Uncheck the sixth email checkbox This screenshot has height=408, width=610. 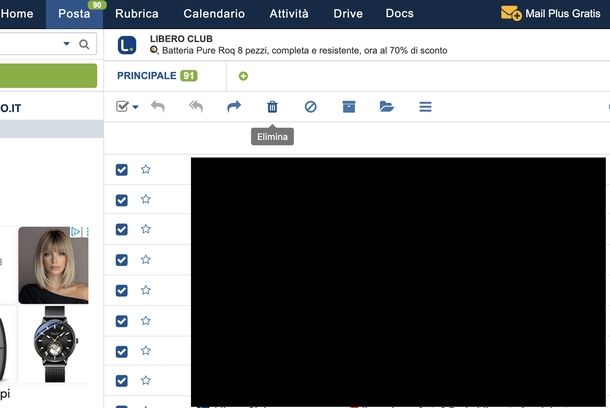pyautogui.click(x=121, y=321)
